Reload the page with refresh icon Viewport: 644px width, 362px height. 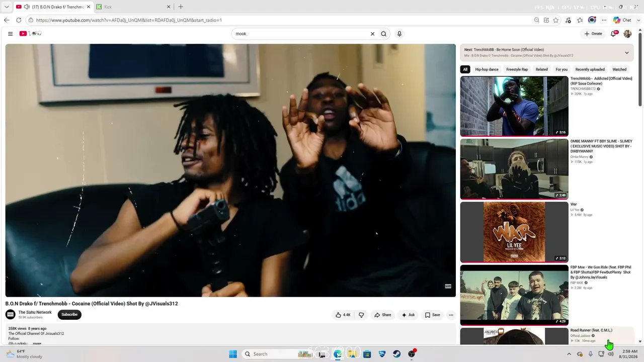[x=19, y=20]
